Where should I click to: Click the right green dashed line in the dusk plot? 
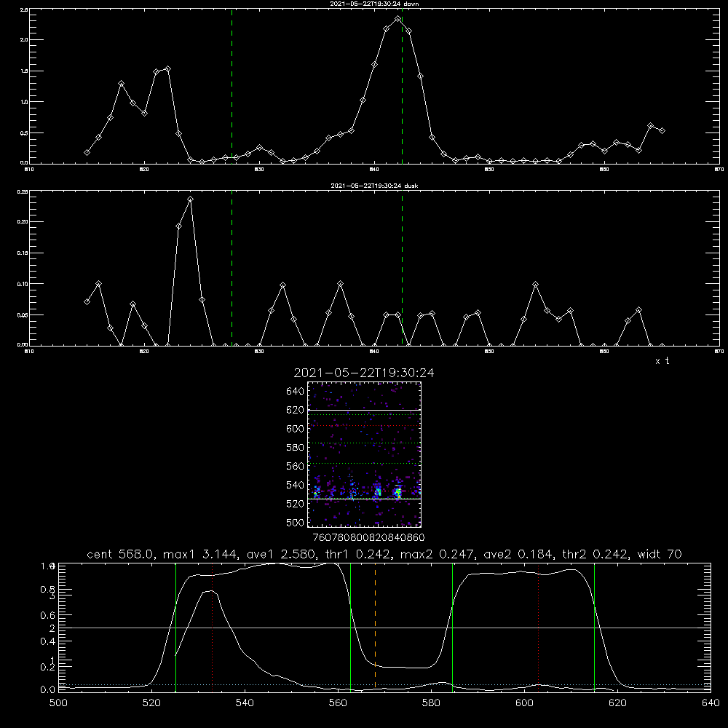[402, 269]
